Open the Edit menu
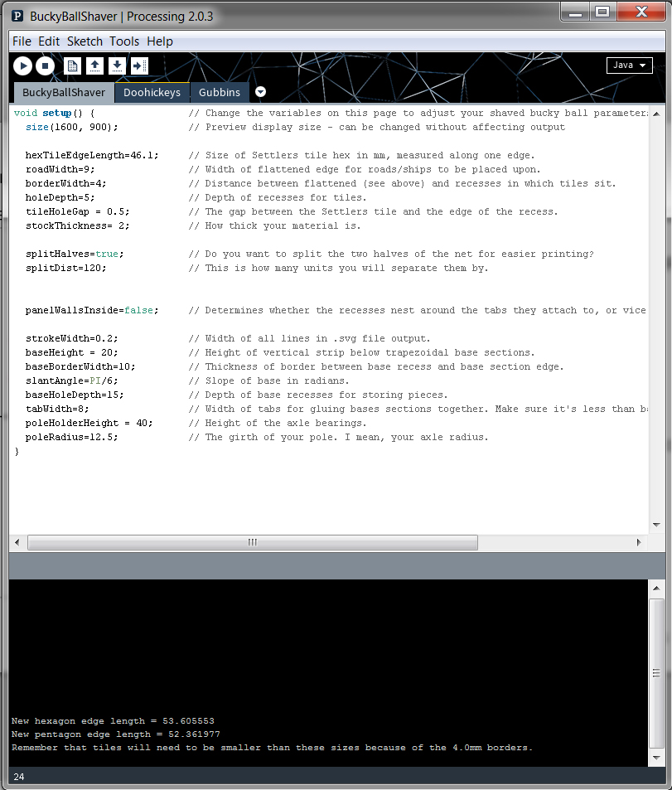672x790 pixels. (49, 41)
